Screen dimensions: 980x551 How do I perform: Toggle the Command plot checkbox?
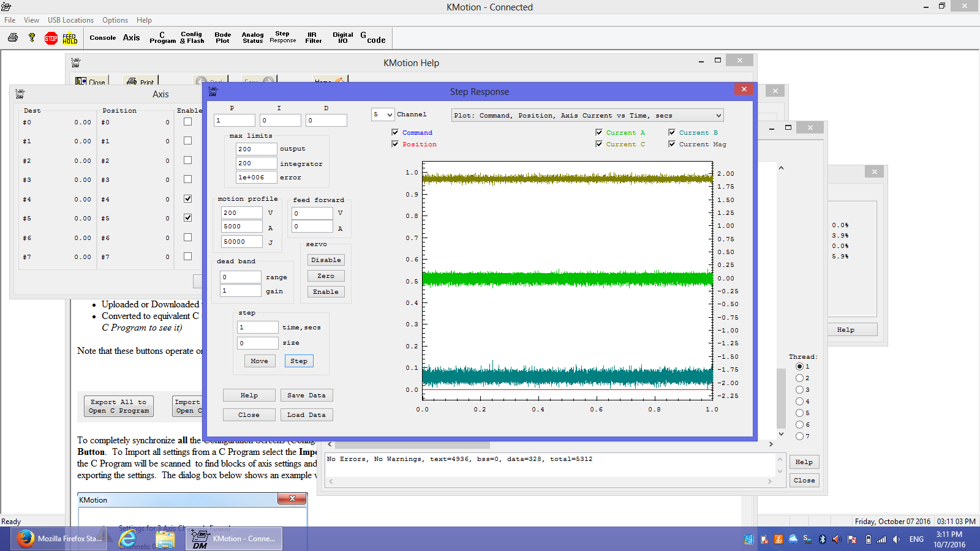(395, 132)
